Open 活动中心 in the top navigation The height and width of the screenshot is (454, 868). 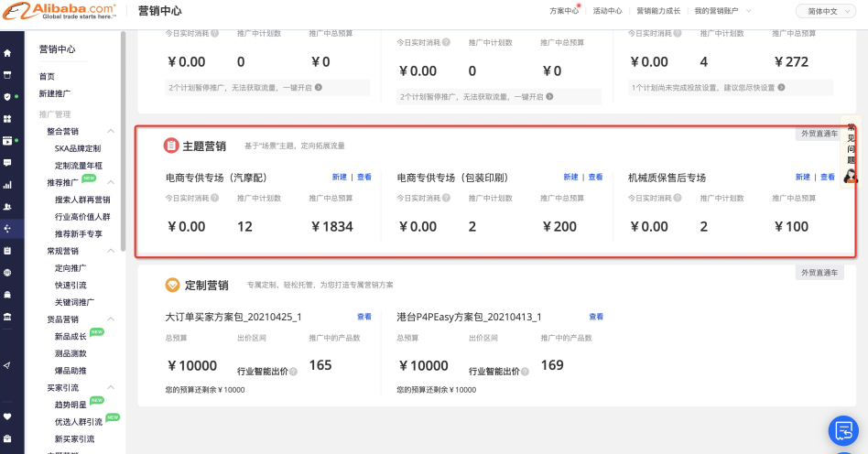pos(607,11)
